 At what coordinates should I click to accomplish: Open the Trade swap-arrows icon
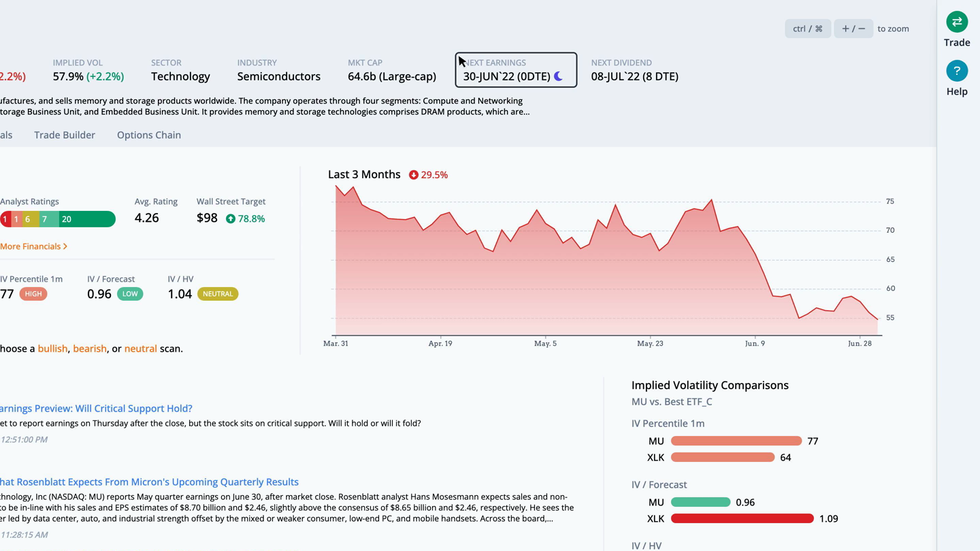click(957, 22)
